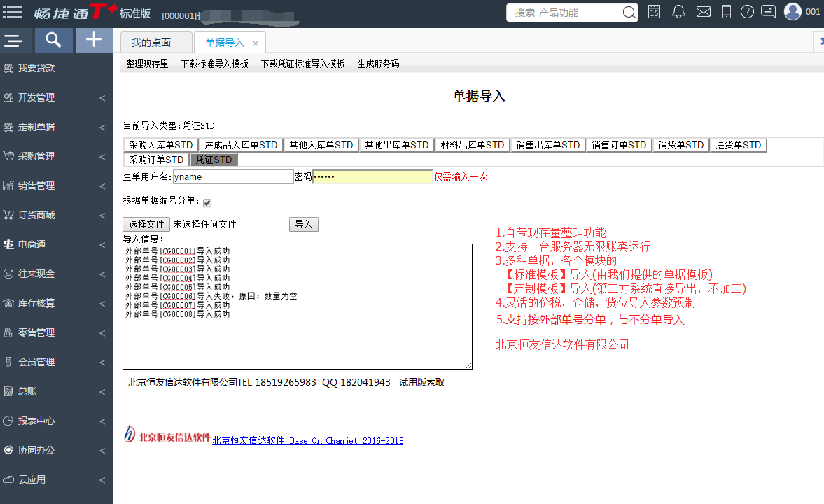Select 销售出库单STD import type
The height and width of the screenshot is (504, 824).
(x=548, y=145)
